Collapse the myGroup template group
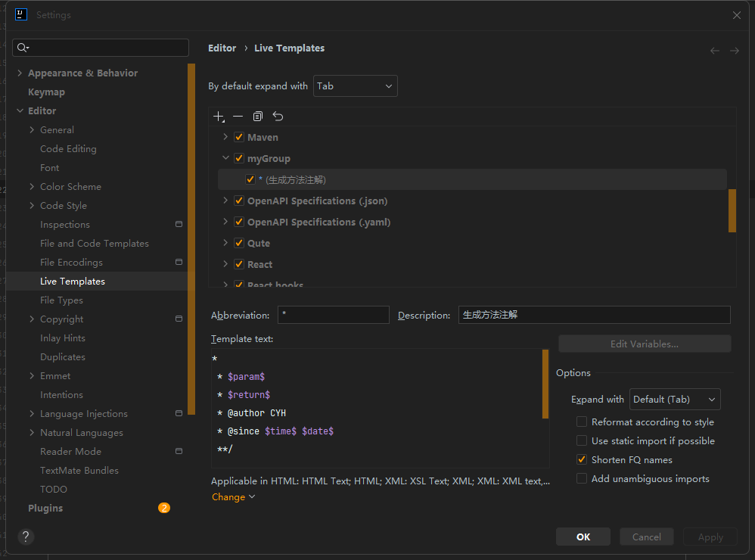Viewport: 755px width, 560px height. (x=225, y=159)
